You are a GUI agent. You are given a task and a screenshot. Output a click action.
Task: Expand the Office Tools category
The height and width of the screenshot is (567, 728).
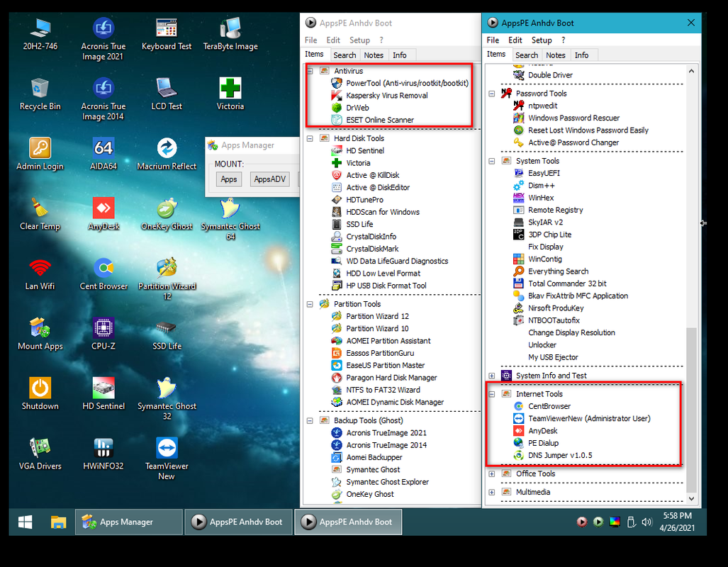pos(492,474)
